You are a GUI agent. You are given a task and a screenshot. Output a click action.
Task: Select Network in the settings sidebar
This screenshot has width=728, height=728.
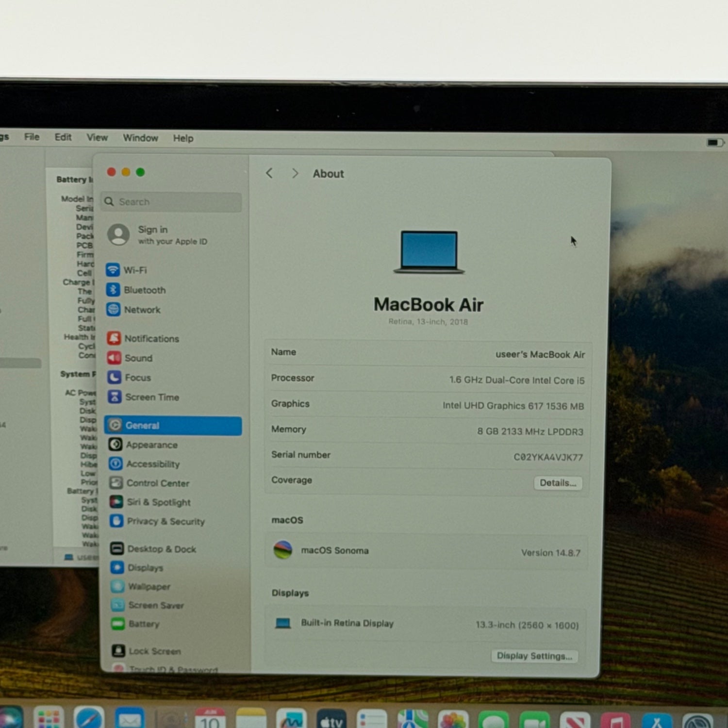[x=133, y=310]
